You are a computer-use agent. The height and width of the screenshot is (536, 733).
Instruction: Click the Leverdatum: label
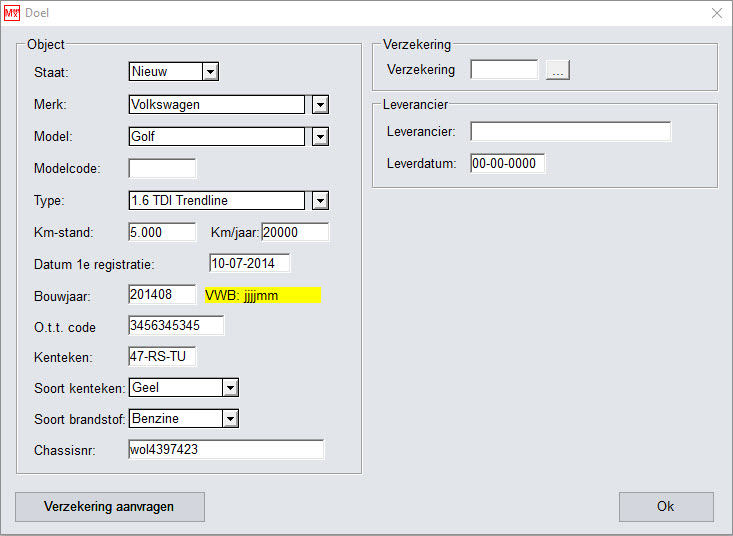tap(422, 164)
